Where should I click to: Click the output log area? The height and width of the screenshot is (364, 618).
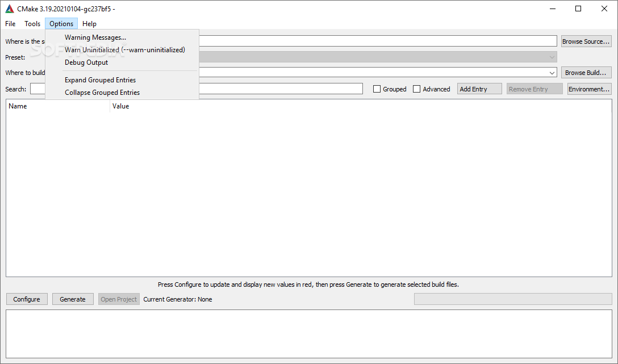tap(308, 334)
